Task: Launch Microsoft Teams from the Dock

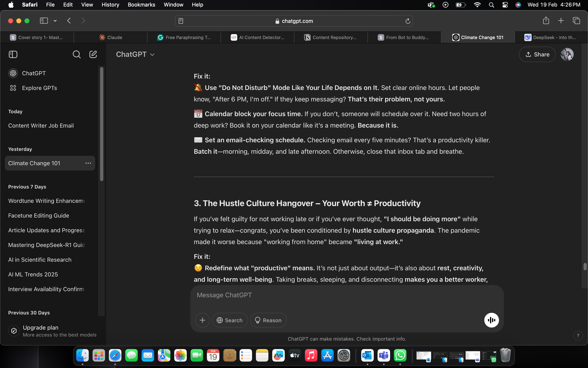Action: (x=384, y=356)
